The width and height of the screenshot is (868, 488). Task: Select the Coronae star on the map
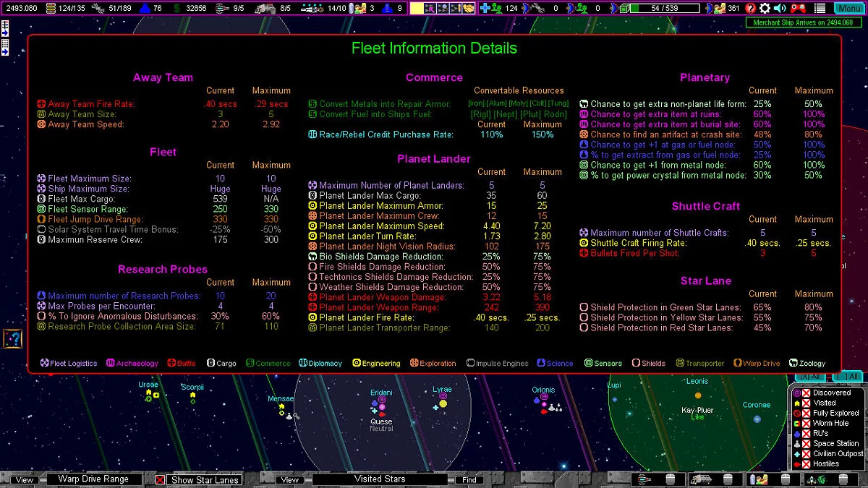[757, 419]
